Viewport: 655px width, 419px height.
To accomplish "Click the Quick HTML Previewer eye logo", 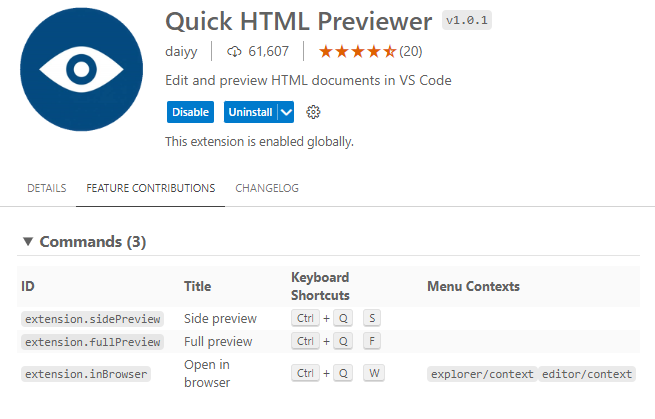I will pyautogui.click(x=81, y=69).
